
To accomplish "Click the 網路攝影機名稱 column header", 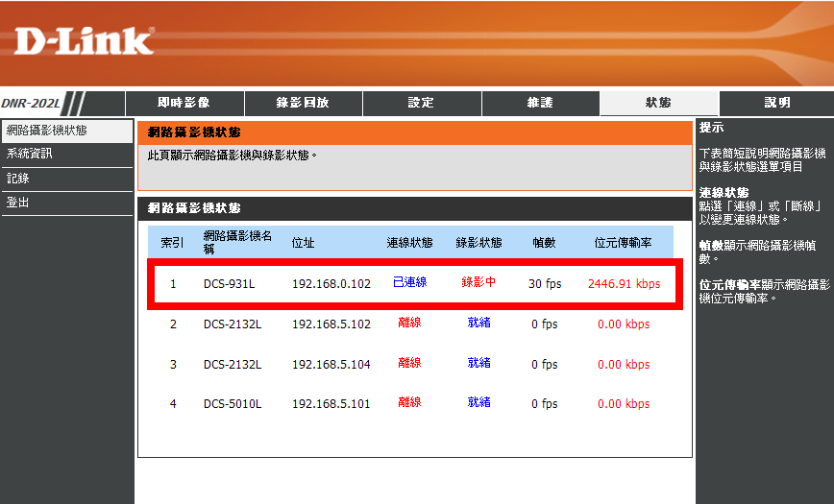I will point(237,243).
